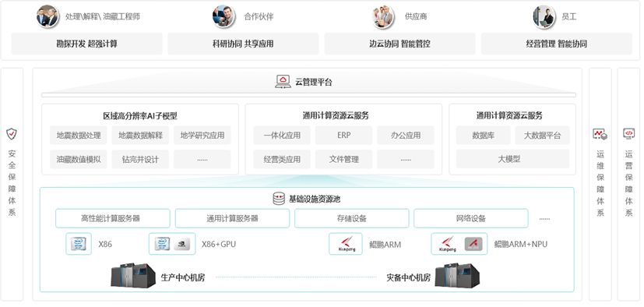
Task: Click the 鲲鹏ARM+NPU label
Action: (521, 245)
